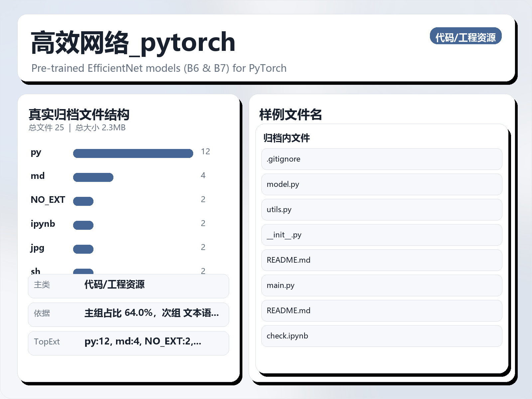Switch to the 样例文件名 panel
Viewport: 532px width, 399px height.
pos(291,114)
